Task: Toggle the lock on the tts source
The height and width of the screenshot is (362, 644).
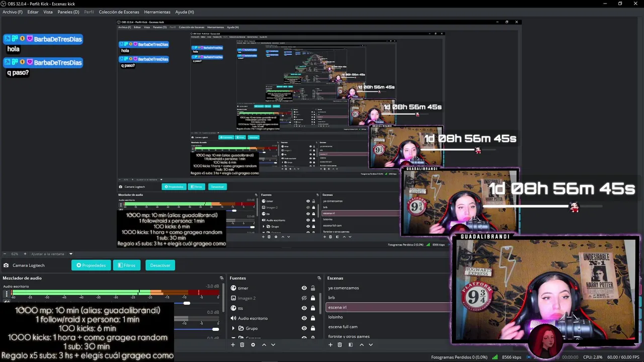Action: 313,308
